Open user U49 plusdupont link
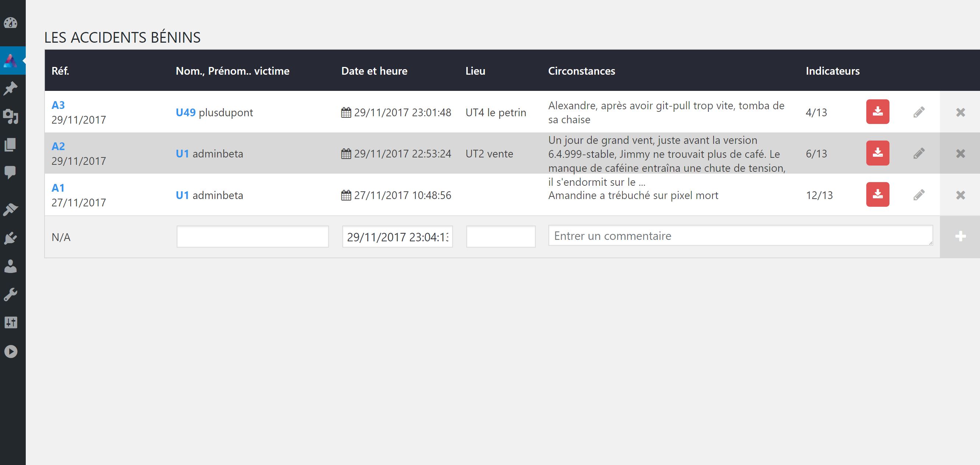980x465 pixels. (x=185, y=112)
